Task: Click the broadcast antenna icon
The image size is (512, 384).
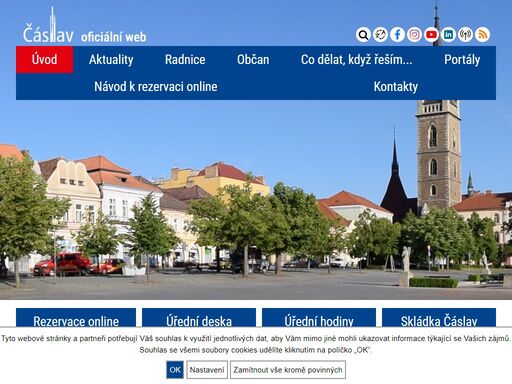Action: [465, 35]
